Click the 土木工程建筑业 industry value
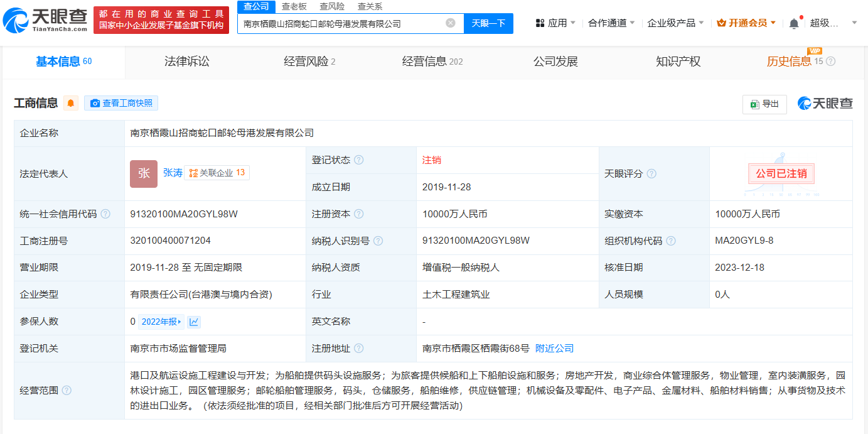The image size is (868, 434). [x=456, y=295]
